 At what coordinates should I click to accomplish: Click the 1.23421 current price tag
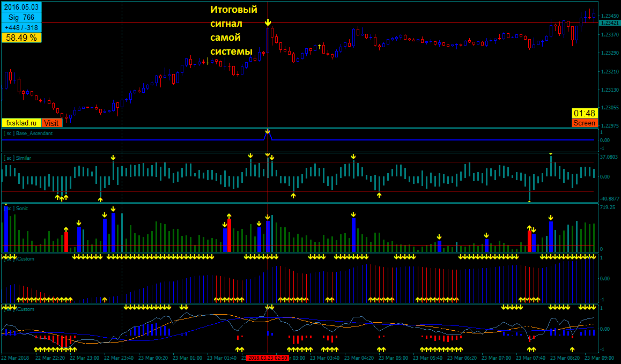click(610, 23)
